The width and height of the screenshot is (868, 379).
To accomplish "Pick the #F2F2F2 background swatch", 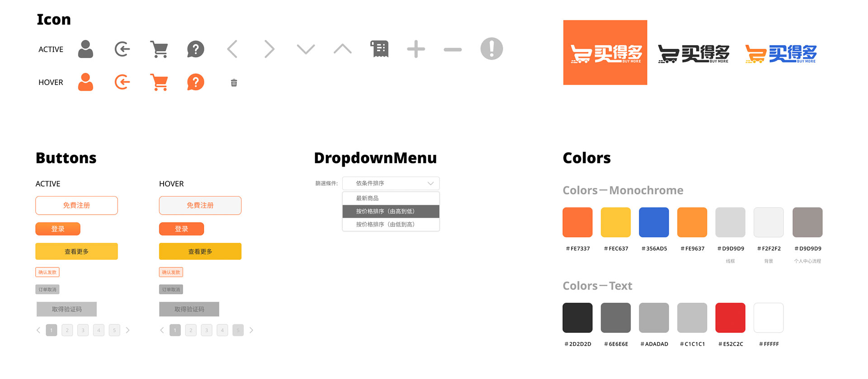I will pos(769,222).
